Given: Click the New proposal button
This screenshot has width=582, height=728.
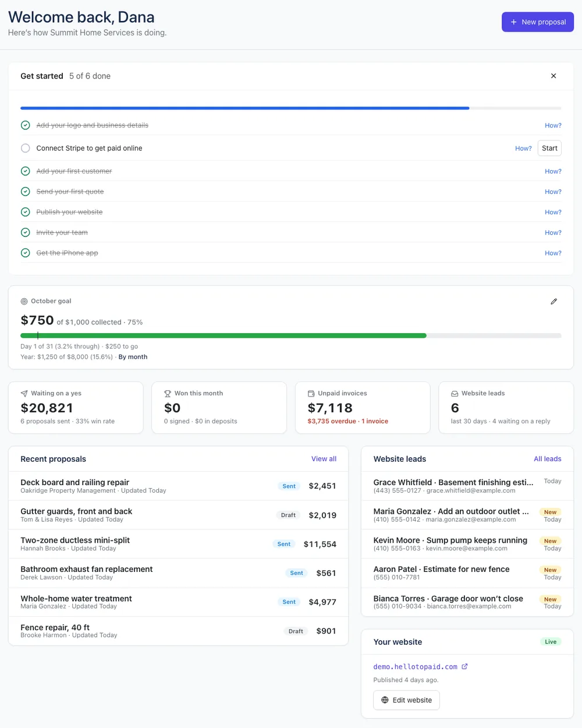Looking at the screenshot, I should (538, 22).
